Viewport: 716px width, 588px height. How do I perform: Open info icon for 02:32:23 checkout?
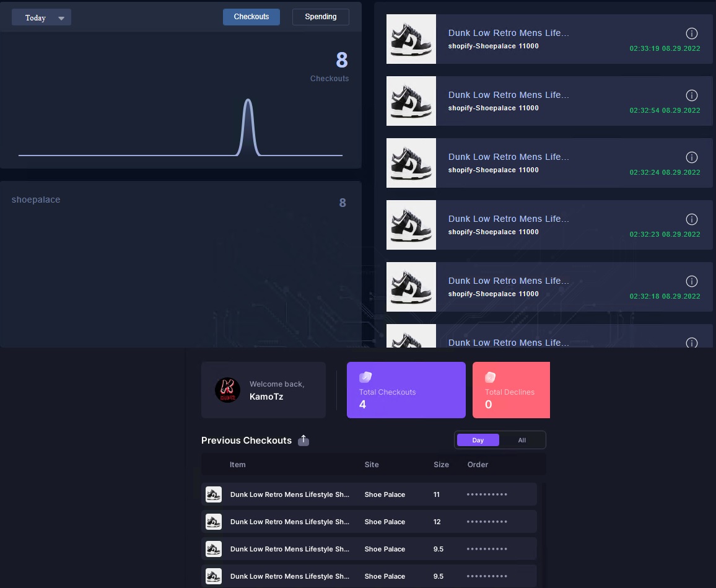691,219
